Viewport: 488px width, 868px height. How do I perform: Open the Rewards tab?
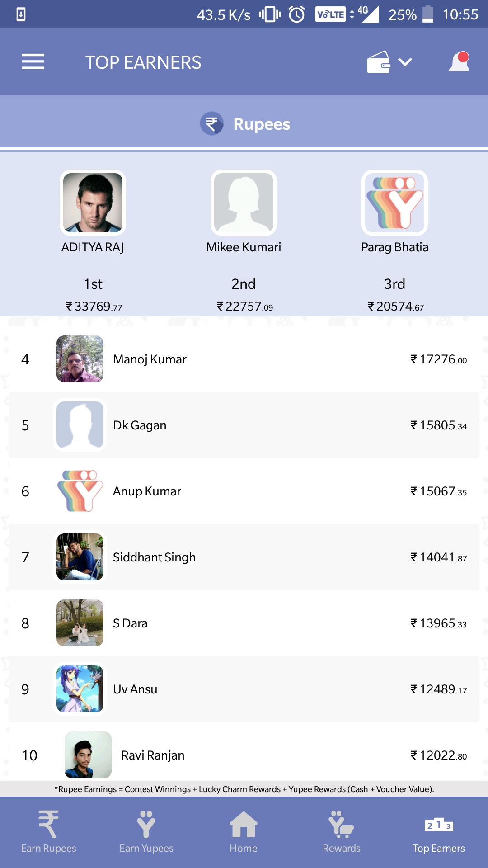[x=342, y=832]
